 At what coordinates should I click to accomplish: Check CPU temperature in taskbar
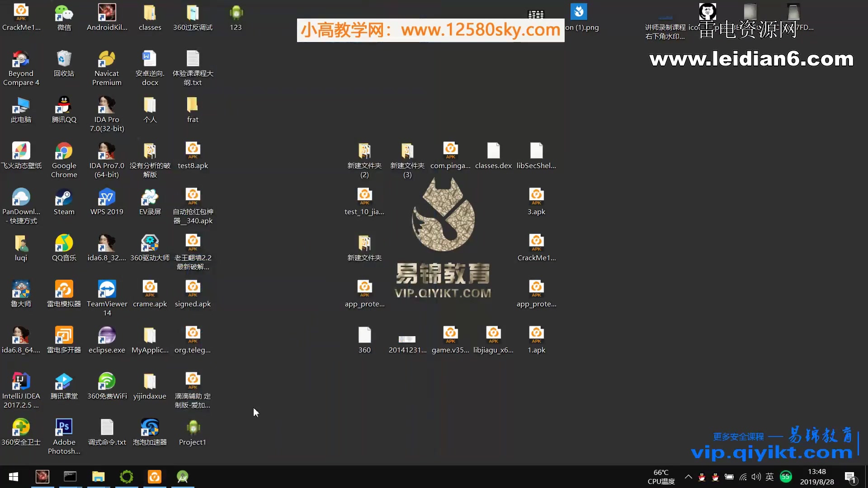point(660,476)
